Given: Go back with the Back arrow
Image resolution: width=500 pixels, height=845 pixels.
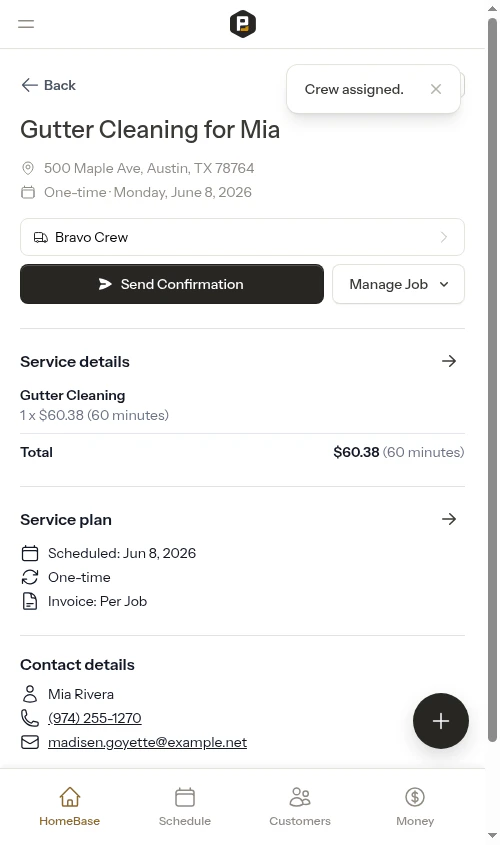Looking at the screenshot, I should point(48,85).
